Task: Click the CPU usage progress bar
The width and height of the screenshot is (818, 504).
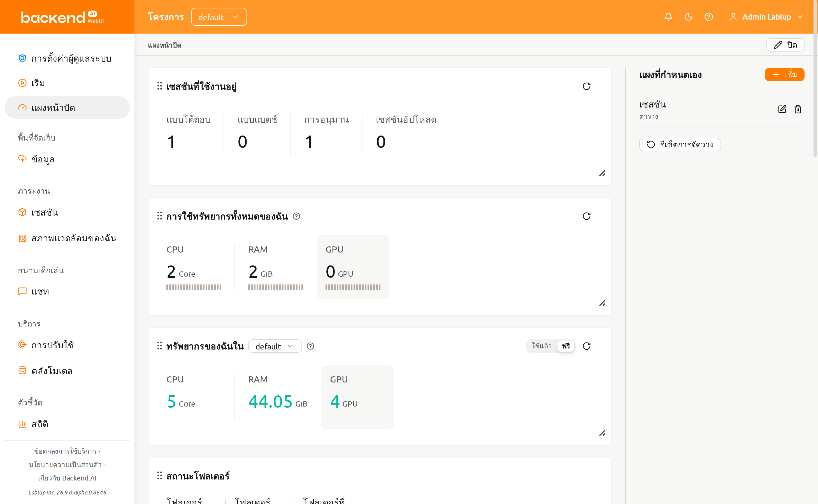Action: 194,287
